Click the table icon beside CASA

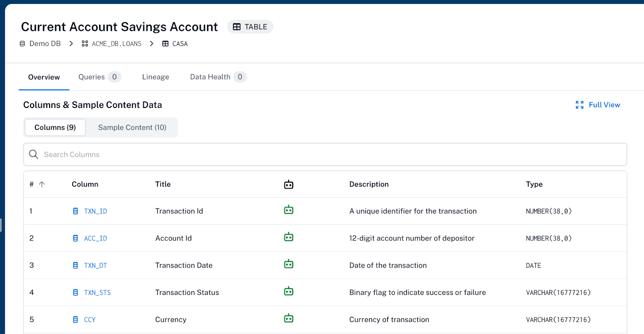click(165, 44)
